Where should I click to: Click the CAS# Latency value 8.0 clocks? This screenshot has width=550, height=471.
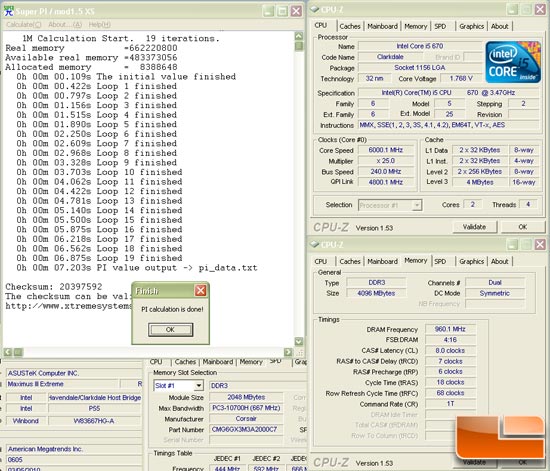tap(450, 351)
